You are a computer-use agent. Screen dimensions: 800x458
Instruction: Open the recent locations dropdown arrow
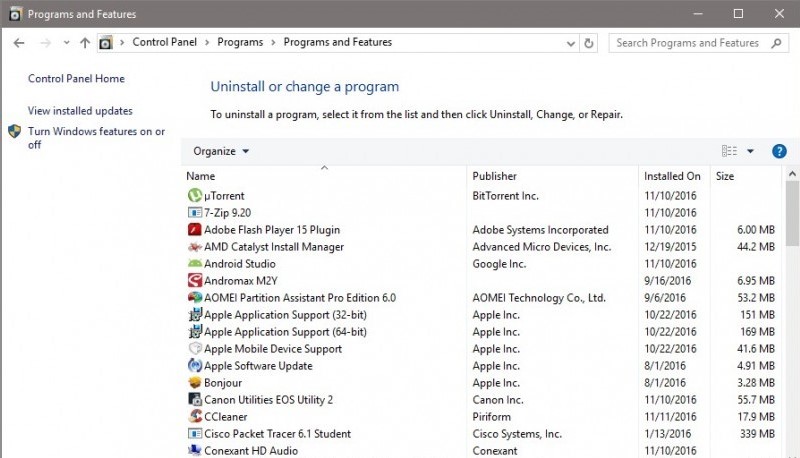tap(66, 43)
